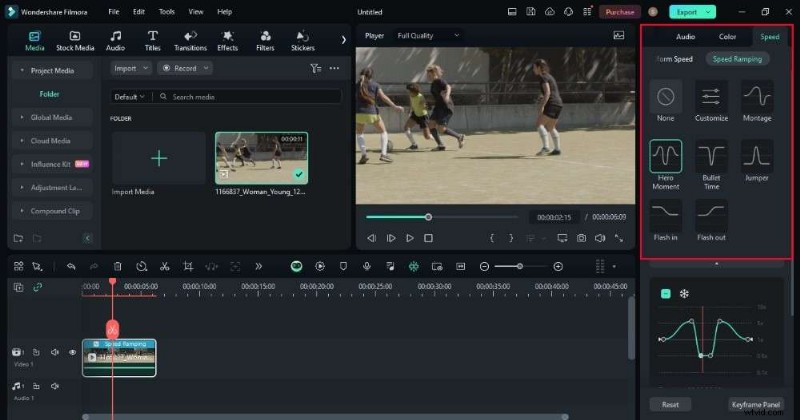Switch to the Audio properties tab
The height and width of the screenshot is (420, 800).
click(685, 37)
